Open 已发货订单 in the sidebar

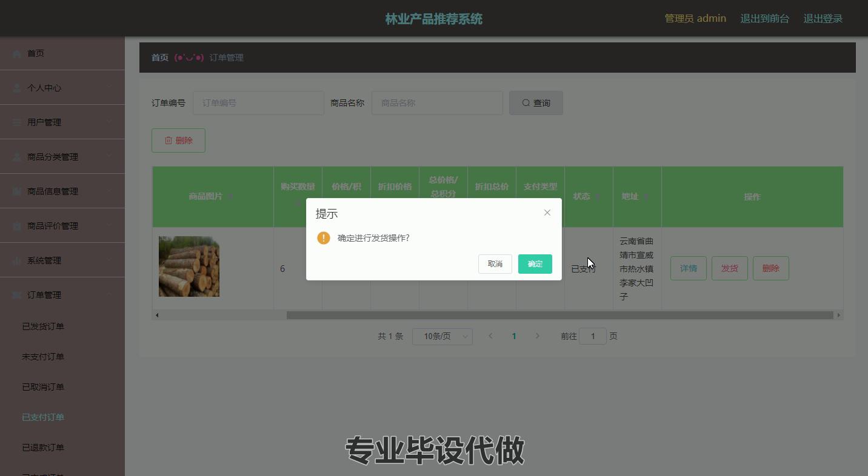[43, 326]
